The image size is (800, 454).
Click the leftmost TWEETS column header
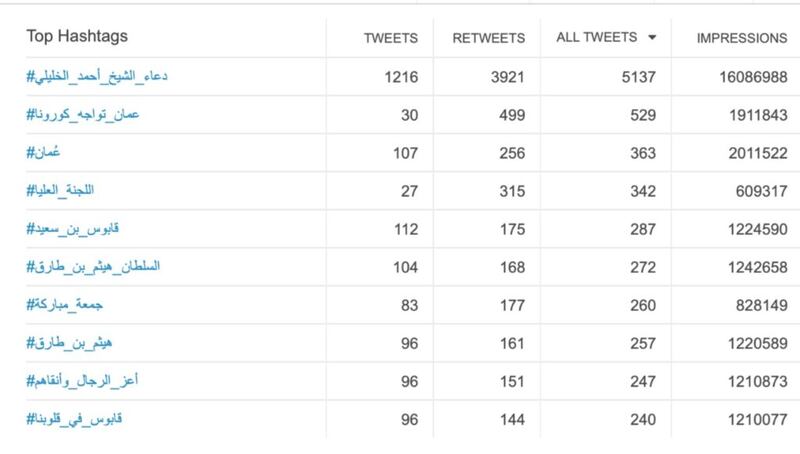pyautogui.click(x=390, y=39)
